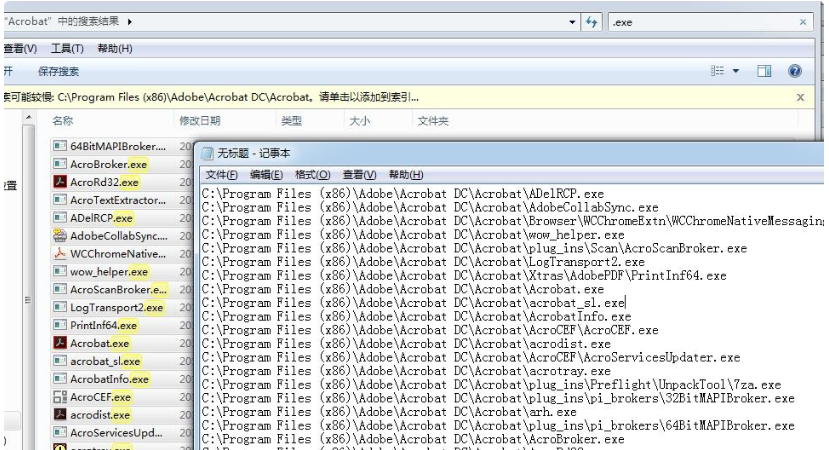Open Explorer's 查看(V) menu
Screen dimensions: 829x450
20,49
